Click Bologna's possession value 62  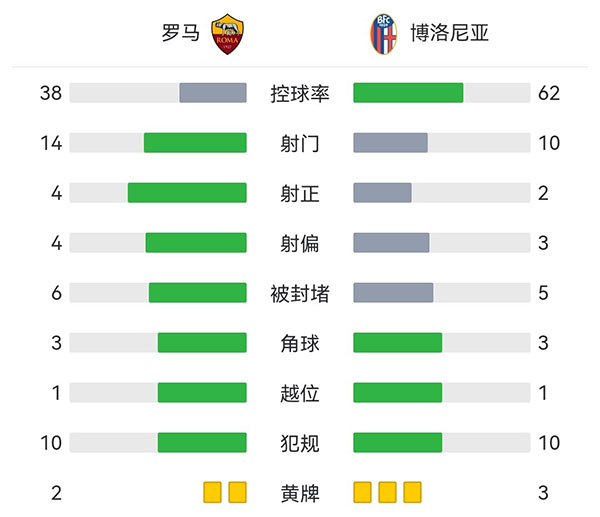coord(548,93)
